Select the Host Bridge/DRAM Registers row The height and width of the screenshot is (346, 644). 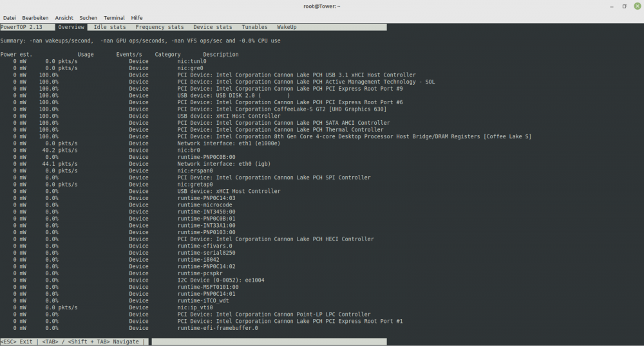pyautogui.click(x=272, y=136)
